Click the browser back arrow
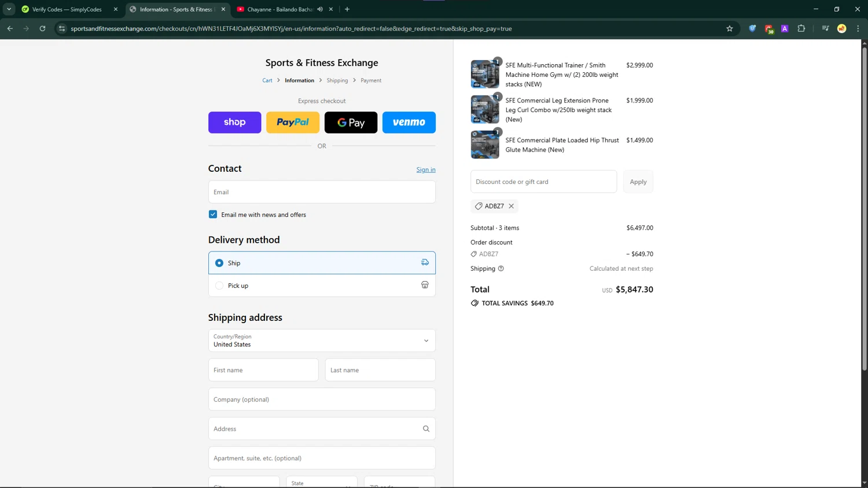The height and width of the screenshot is (488, 868). coord(10,28)
